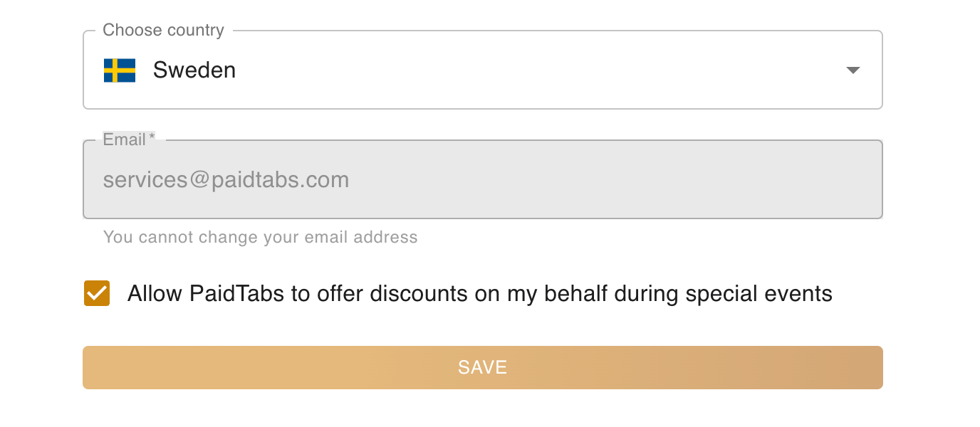This screenshot has width=980, height=427.
Task: Click the selected "Sweden" country text
Action: click(x=194, y=70)
